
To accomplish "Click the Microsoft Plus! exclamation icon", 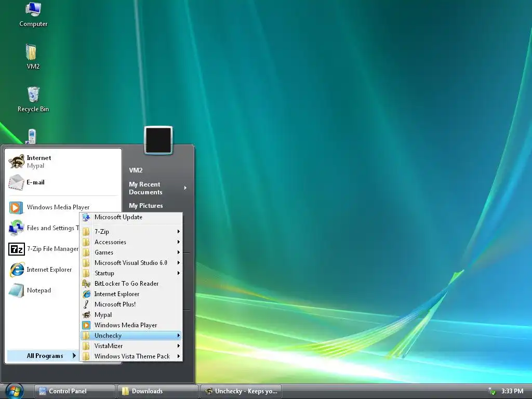I will [x=86, y=304].
